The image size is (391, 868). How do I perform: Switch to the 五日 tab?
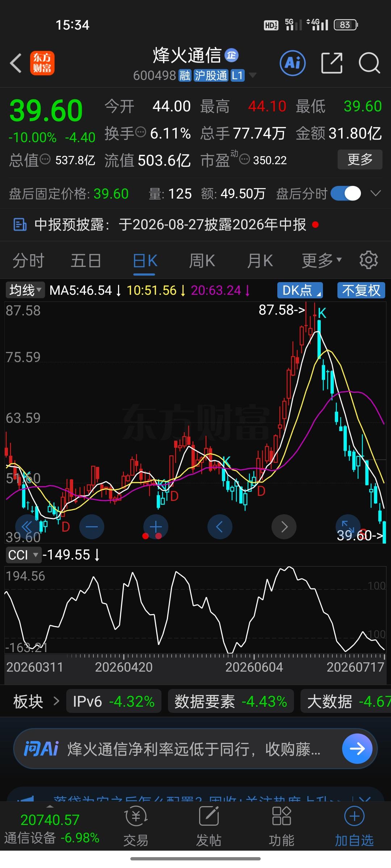[86, 261]
